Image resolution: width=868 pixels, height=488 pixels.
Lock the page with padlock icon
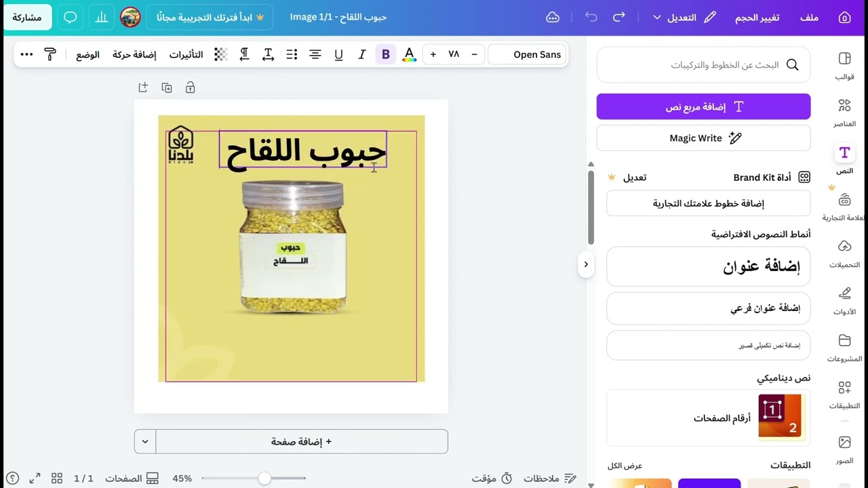coord(190,87)
